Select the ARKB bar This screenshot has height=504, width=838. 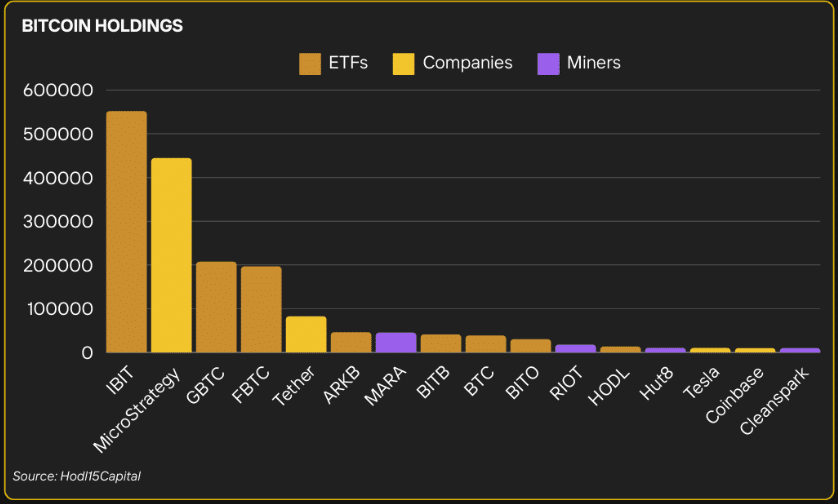click(351, 342)
